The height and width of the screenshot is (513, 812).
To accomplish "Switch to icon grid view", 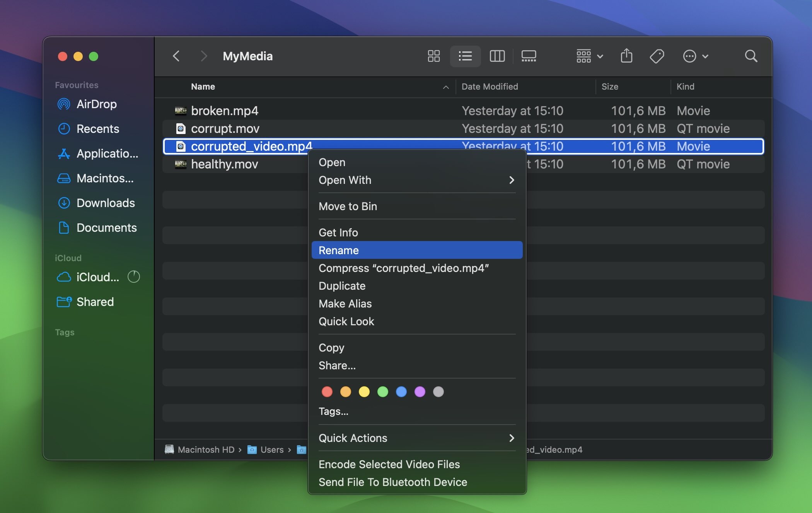I will coord(433,55).
